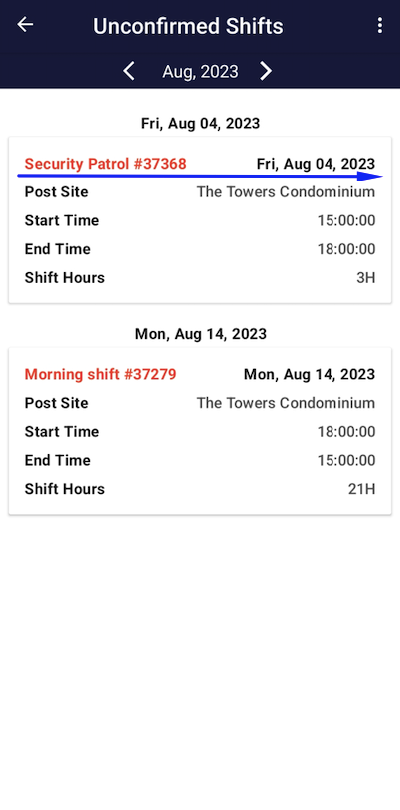
Task: Tap the first card's 18:00:00 end time
Action: 346,250
